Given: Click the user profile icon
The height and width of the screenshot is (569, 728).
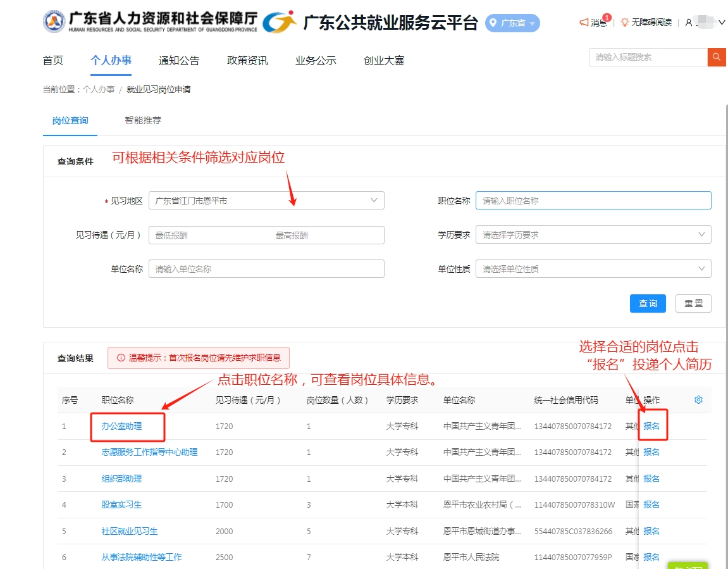Looking at the screenshot, I should tap(689, 23).
